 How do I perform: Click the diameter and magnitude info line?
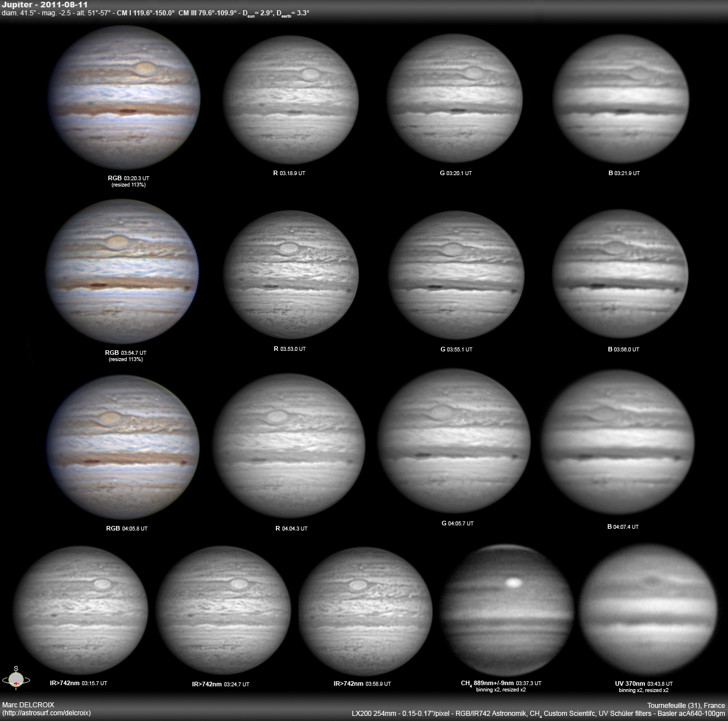pyautogui.click(x=156, y=13)
